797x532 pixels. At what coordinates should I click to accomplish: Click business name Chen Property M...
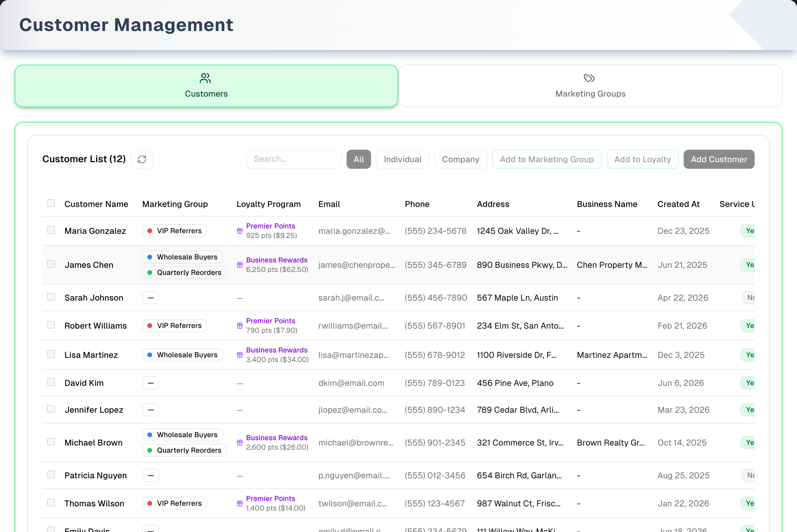tap(612, 265)
